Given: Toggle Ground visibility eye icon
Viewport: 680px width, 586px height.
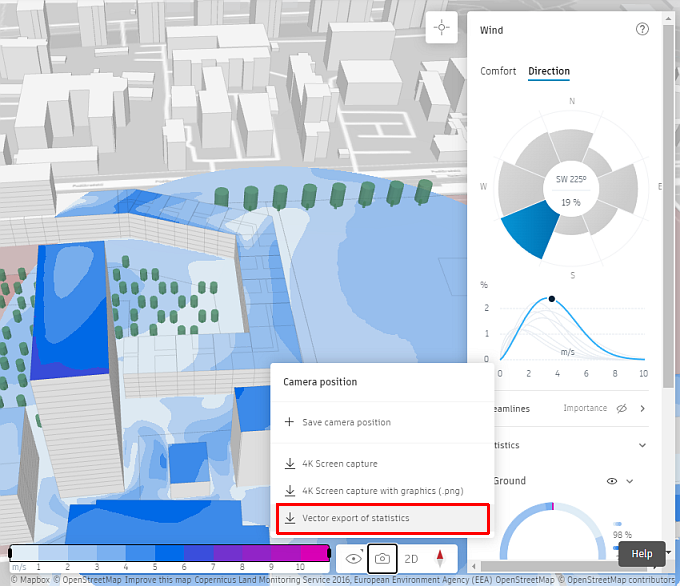Looking at the screenshot, I should (x=611, y=481).
